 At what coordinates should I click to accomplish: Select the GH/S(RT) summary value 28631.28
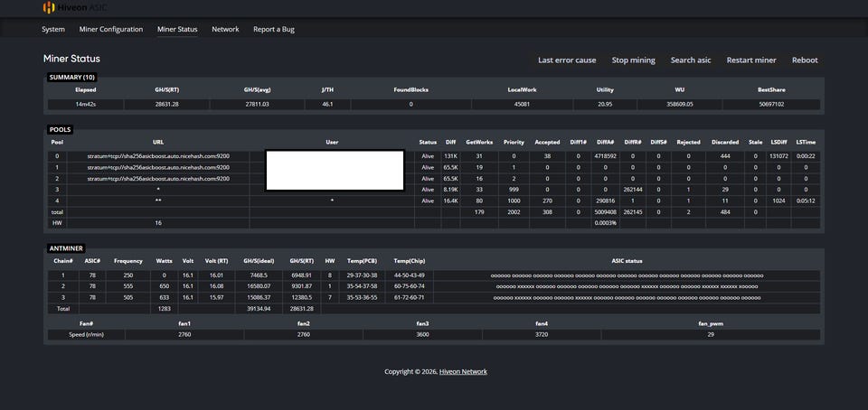tap(166, 104)
